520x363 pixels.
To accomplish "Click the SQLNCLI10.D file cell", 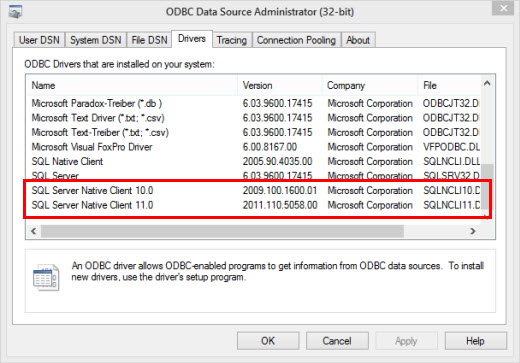I will (x=451, y=191).
